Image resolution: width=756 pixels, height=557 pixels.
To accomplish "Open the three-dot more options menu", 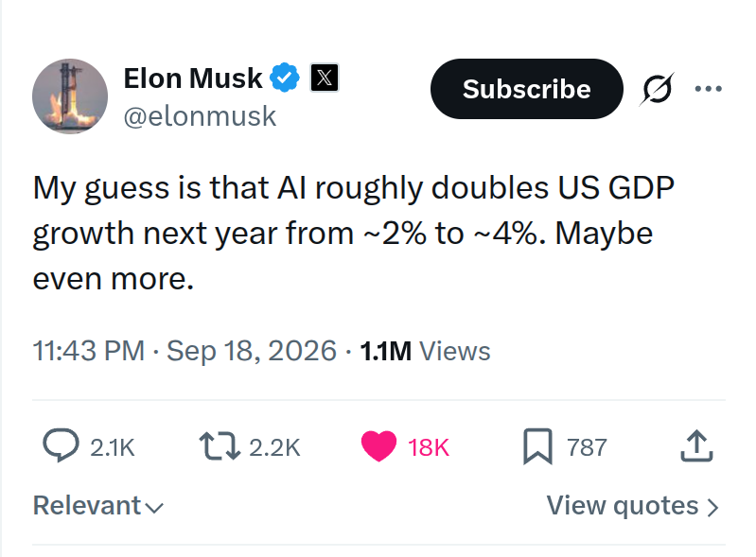I will point(709,89).
